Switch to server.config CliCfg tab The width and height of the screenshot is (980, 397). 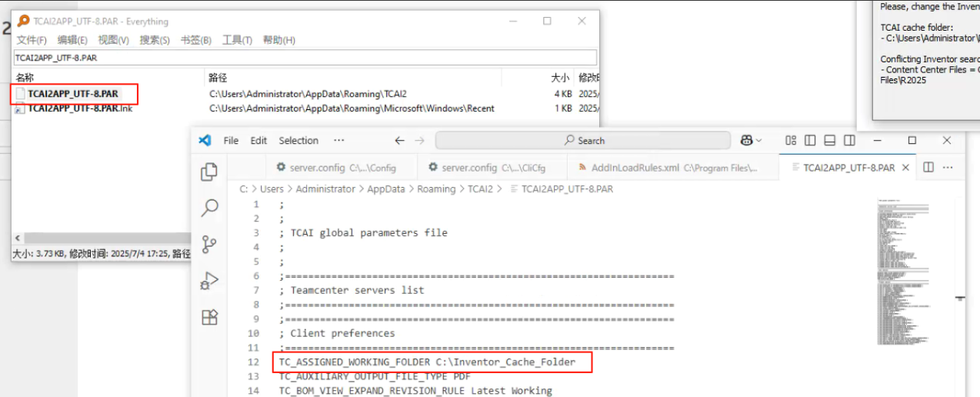click(492, 167)
